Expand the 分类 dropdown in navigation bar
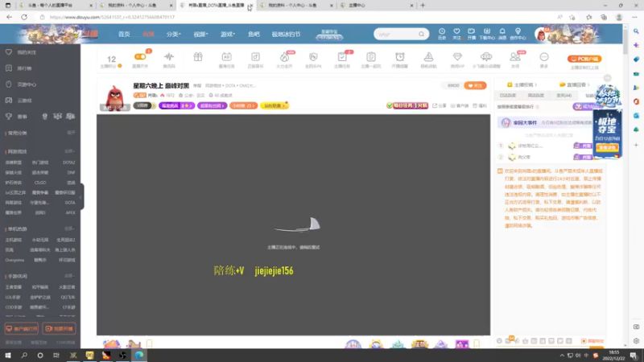 [173, 34]
